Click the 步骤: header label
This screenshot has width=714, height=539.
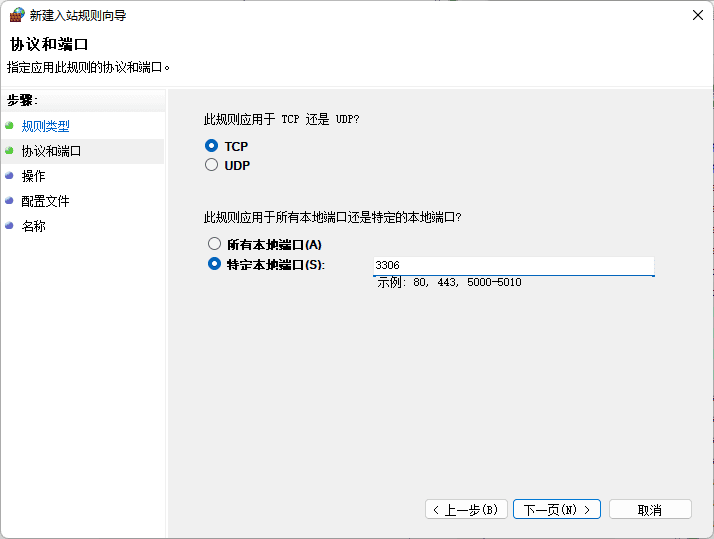pyautogui.click(x=22, y=100)
